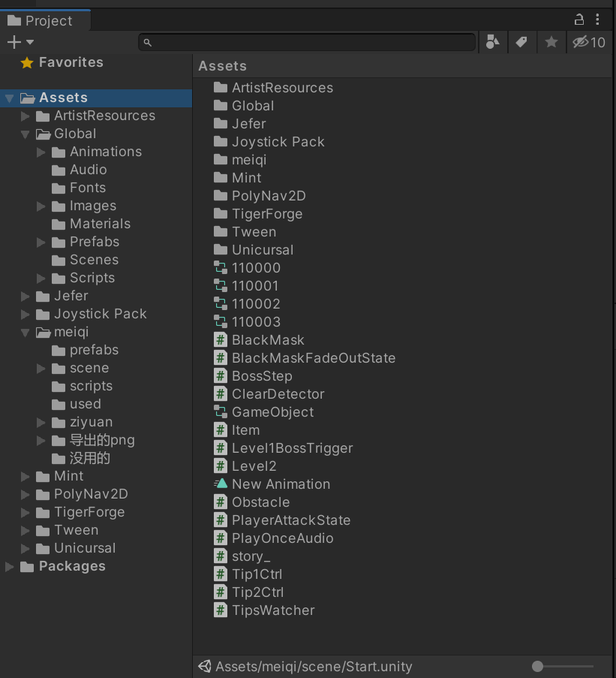Select the 110003 prefab icon
Viewport: 616px width, 678px height.
pos(221,321)
